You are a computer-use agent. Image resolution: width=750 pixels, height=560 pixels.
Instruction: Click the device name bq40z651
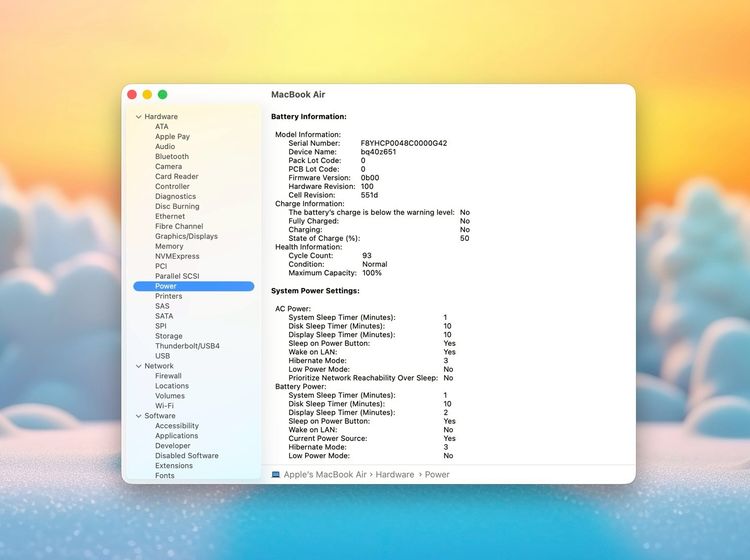[378, 152]
